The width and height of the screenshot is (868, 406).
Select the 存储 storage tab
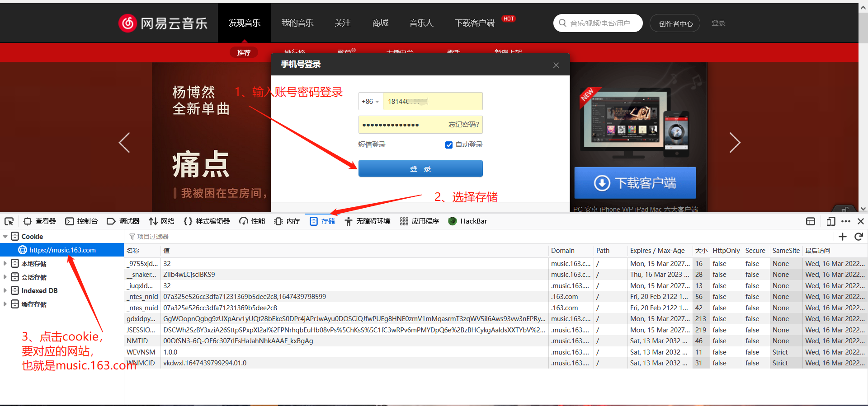pyautogui.click(x=322, y=221)
